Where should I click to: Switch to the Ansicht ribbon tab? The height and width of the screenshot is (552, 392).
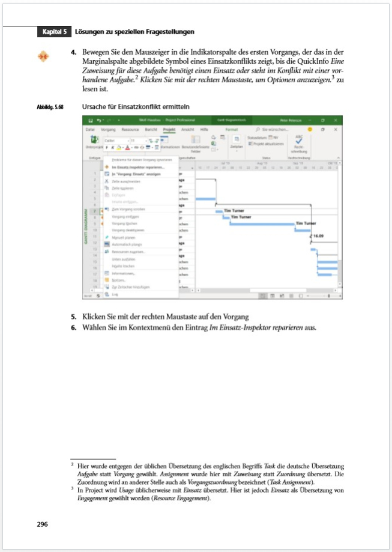(187, 130)
